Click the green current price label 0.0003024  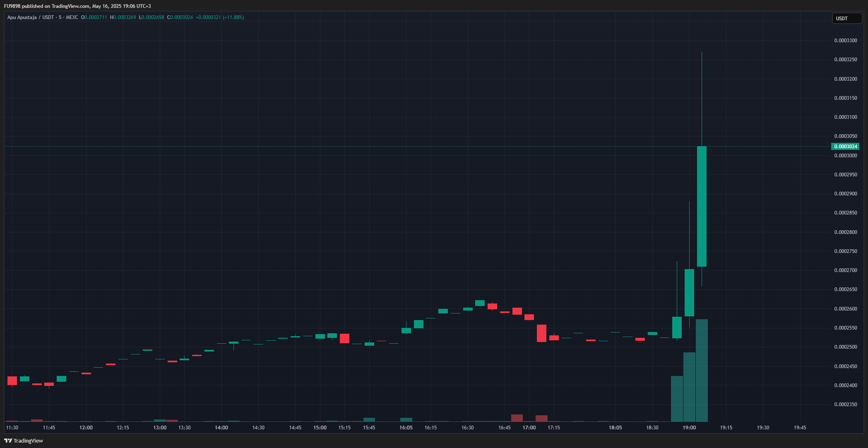coord(845,147)
